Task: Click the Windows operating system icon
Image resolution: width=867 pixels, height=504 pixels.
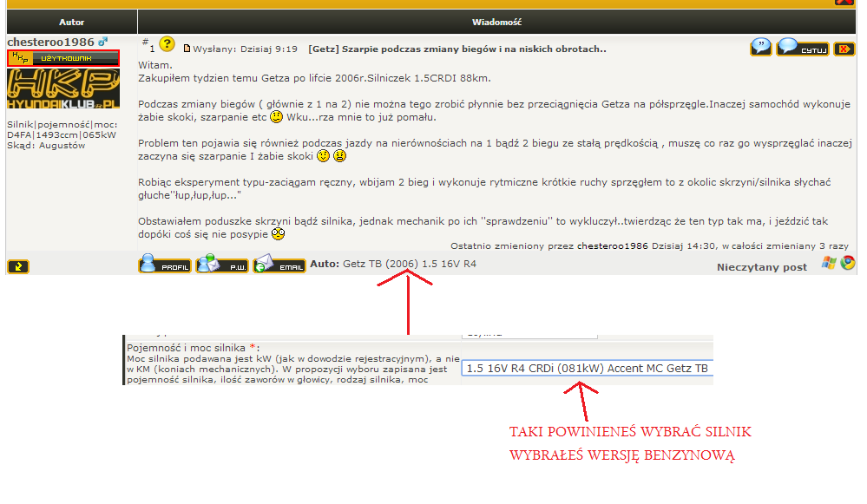Action: click(829, 263)
